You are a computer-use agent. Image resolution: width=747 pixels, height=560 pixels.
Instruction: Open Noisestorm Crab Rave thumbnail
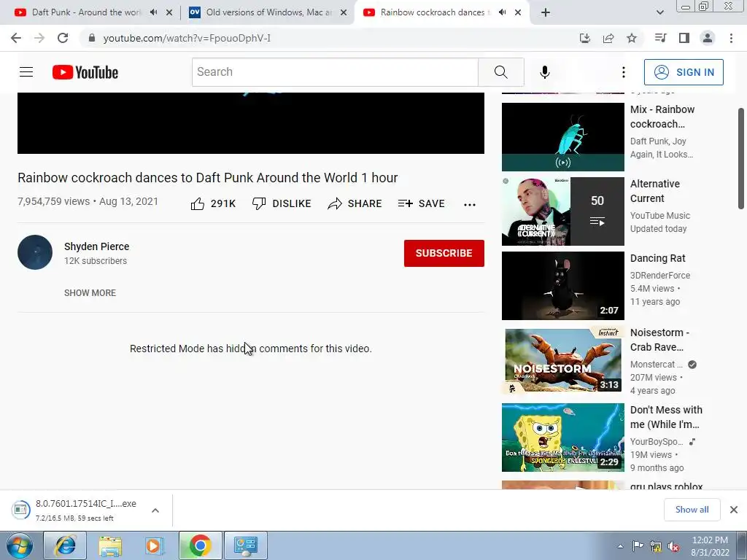pos(562,360)
